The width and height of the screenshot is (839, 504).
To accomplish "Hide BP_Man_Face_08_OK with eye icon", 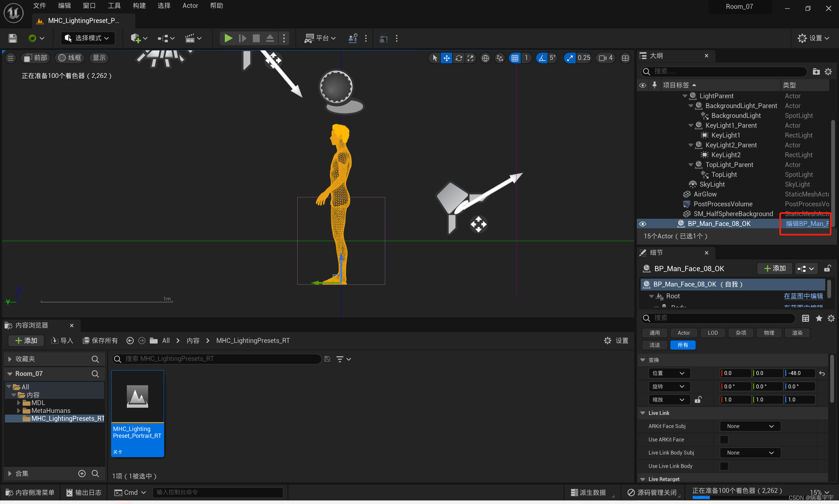I will (x=642, y=223).
